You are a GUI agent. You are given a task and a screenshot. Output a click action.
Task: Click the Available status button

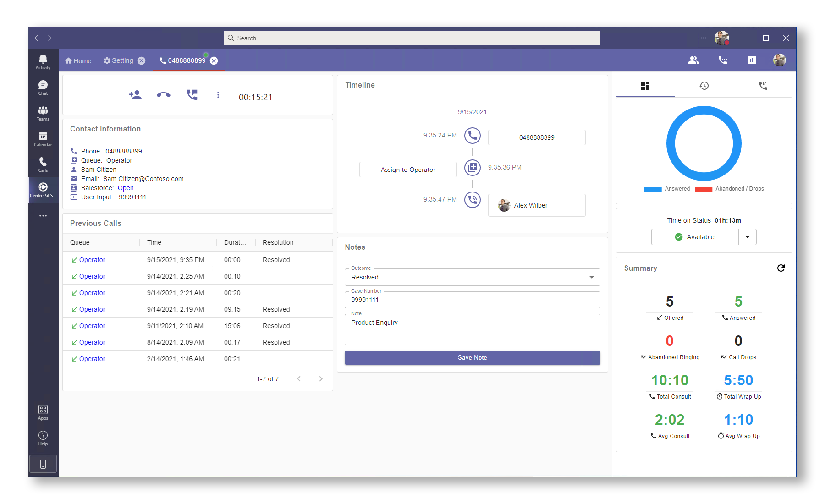click(x=695, y=237)
